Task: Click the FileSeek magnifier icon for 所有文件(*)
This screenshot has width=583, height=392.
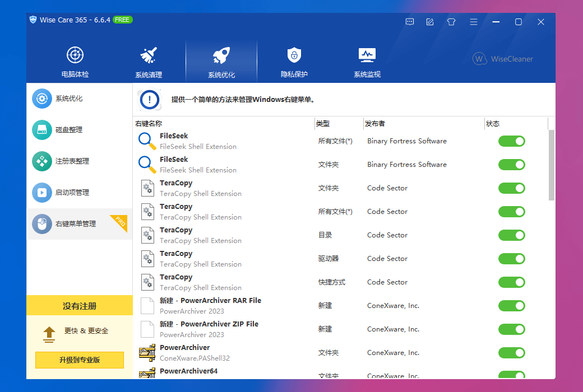Action: click(x=147, y=141)
